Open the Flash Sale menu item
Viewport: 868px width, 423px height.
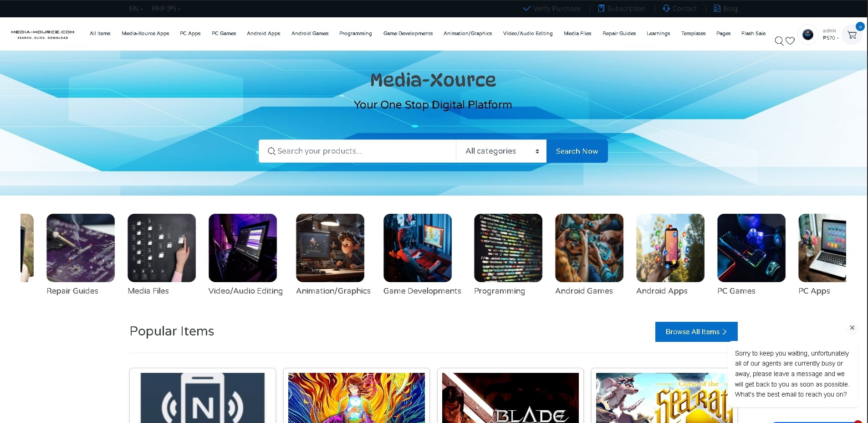(753, 33)
